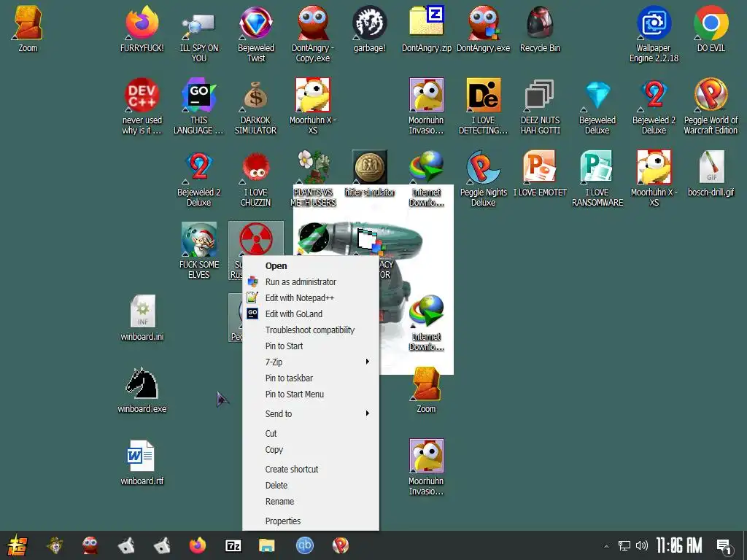The image size is (747, 560).
Task: Click the Start button on the taskbar
Action: (x=18, y=545)
